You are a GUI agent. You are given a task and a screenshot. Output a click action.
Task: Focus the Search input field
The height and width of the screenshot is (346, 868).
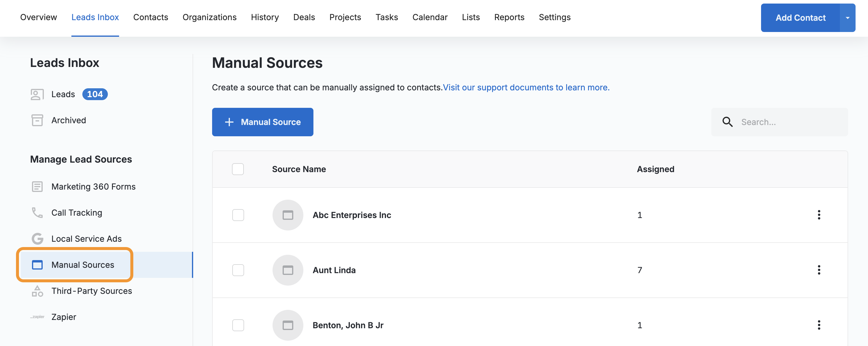(789, 122)
